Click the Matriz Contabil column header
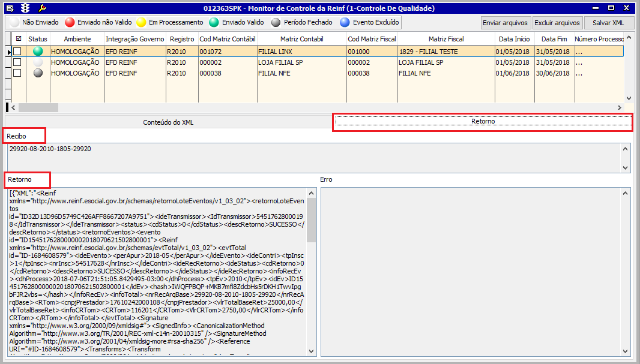The width and height of the screenshot is (640, 364). coord(301,39)
